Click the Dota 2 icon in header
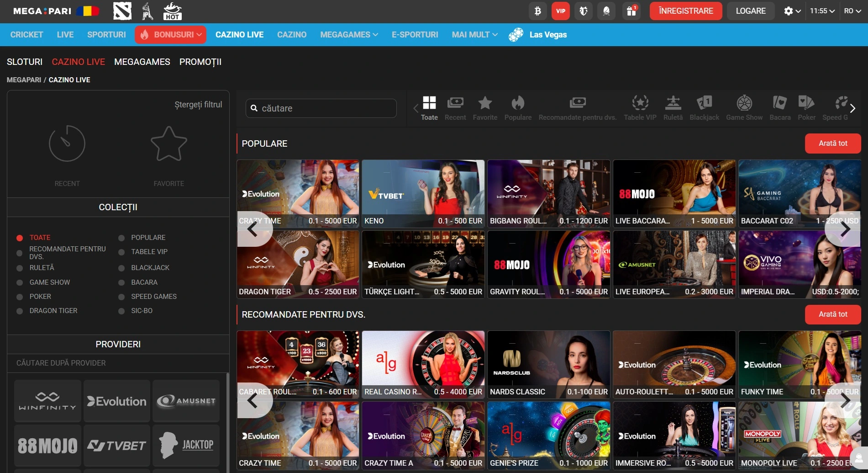 (x=122, y=11)
